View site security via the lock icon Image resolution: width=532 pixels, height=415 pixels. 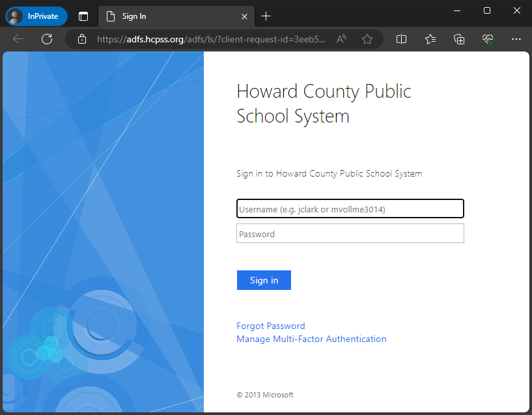pyautogui.click(x=82, y=39)
